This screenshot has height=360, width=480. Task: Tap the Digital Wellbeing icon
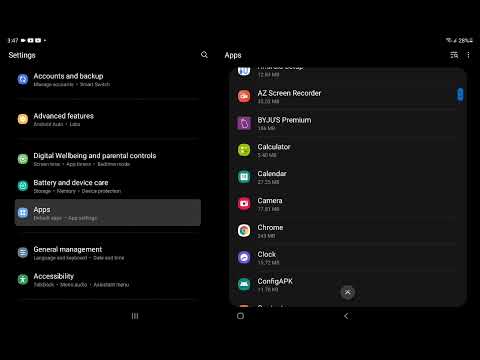[23, 159]
